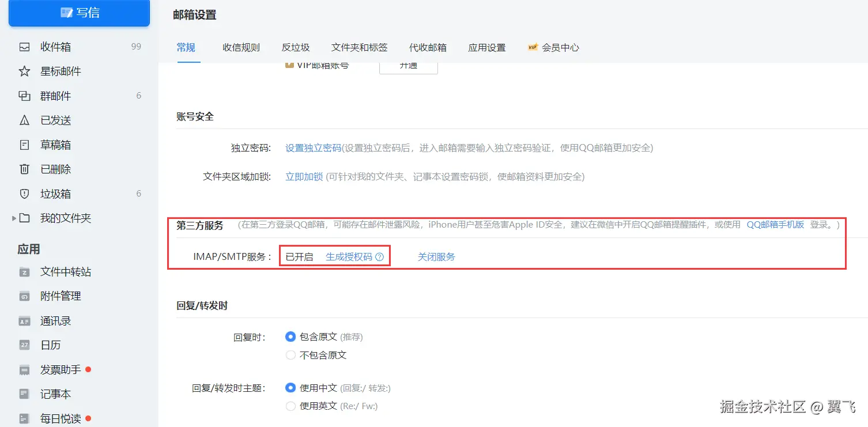Select 包含原文 radio option

pos(290,337)
